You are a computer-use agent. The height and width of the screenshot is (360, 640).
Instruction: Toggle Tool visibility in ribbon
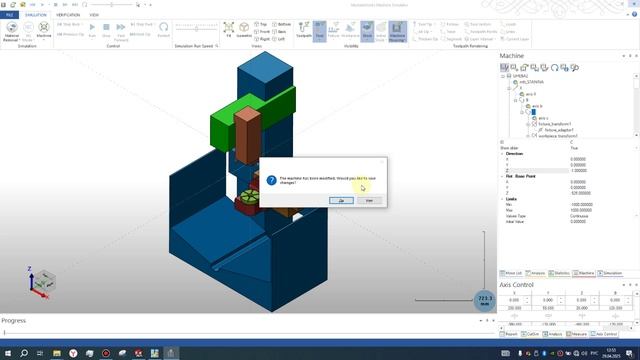[x=320, y=30]
